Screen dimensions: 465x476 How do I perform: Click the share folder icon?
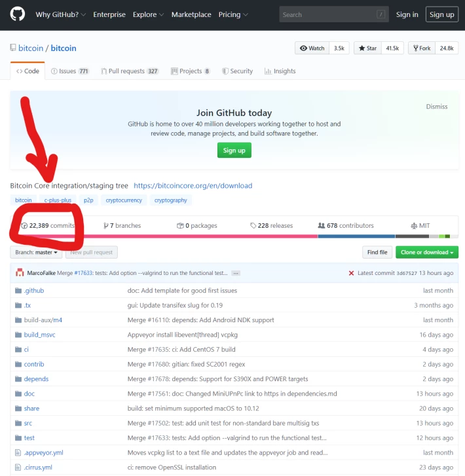click(x=18, y=409)
